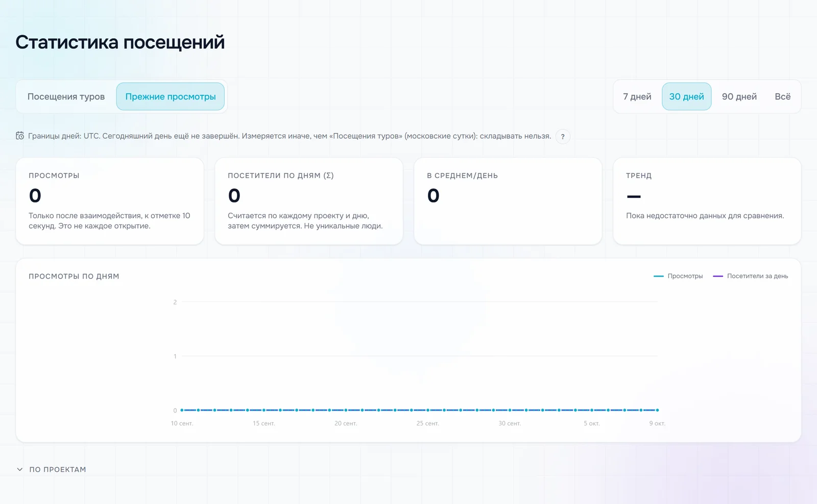Click the last data point at «9 окт.»

(657, 410)
